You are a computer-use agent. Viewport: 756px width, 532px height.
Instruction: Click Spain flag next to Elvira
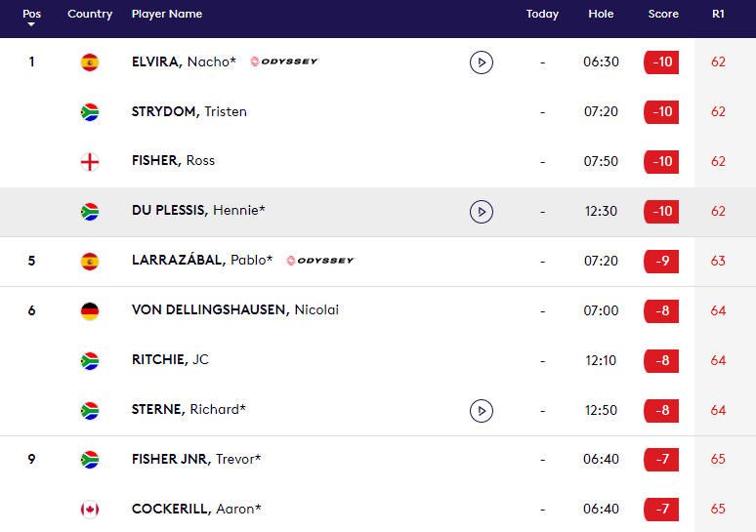(x=90, y=62)
